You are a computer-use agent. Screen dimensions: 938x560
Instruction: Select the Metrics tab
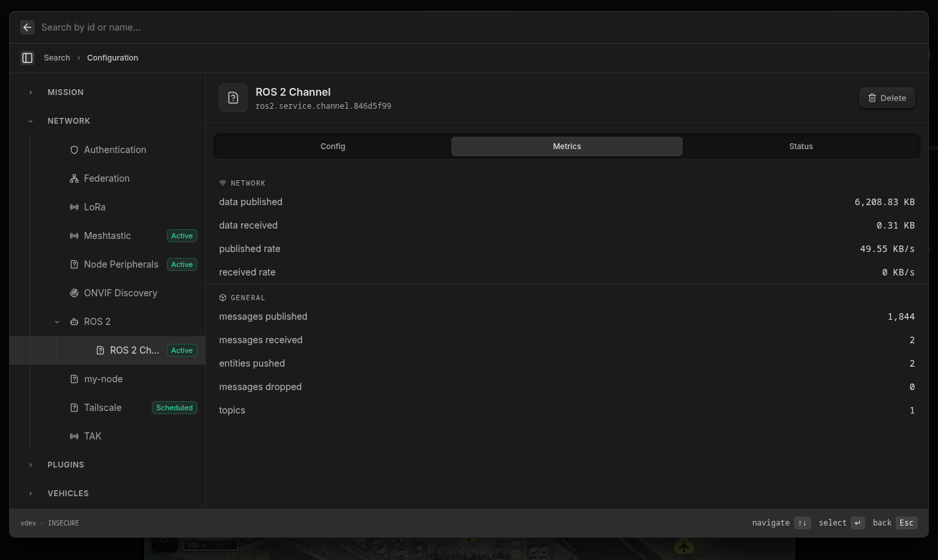(x=567, y=147)
